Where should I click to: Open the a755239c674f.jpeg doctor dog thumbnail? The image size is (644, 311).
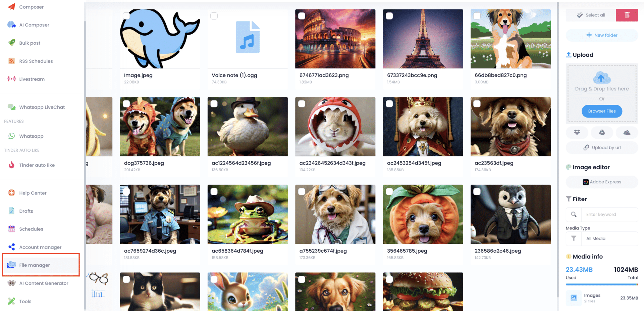[x=335, y=214]
